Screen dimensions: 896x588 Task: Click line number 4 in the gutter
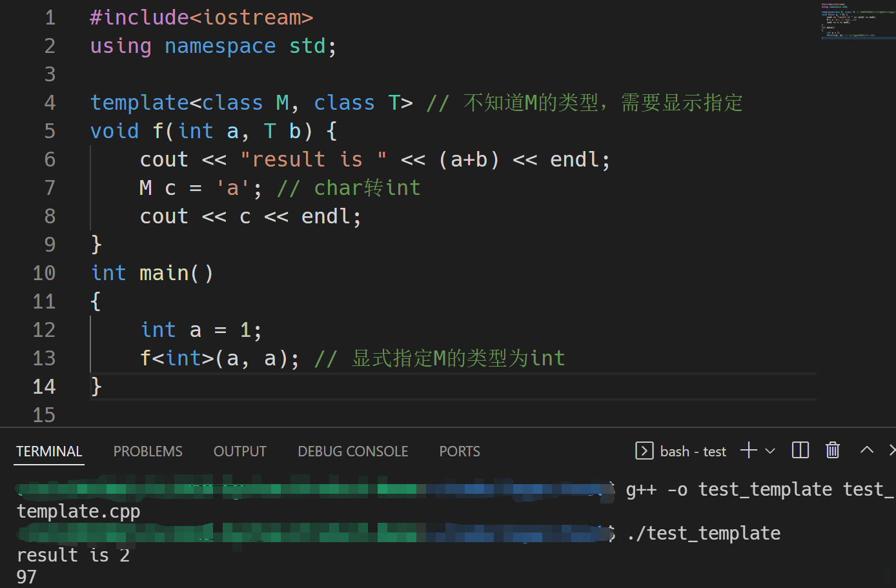[50, 103]
